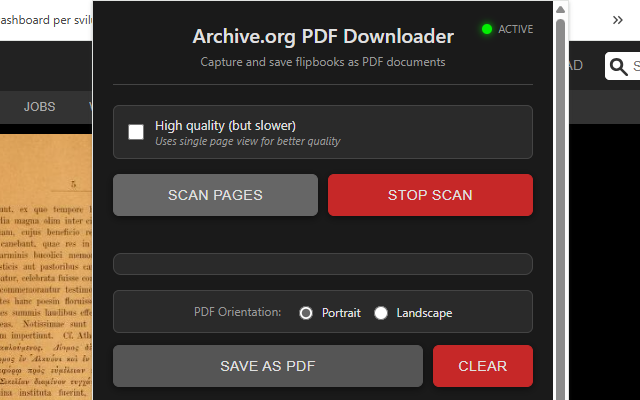
Task: Click the green ACTIVE status indicator
Action: [487, 29]
